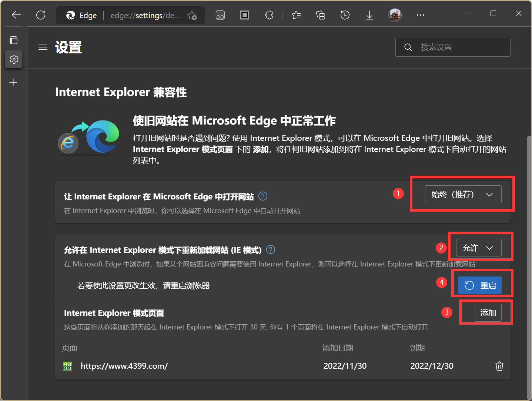532x401 pixels.
Task: Click the https://www.4399.com/ page entry
Action: [x=124, y=366]
